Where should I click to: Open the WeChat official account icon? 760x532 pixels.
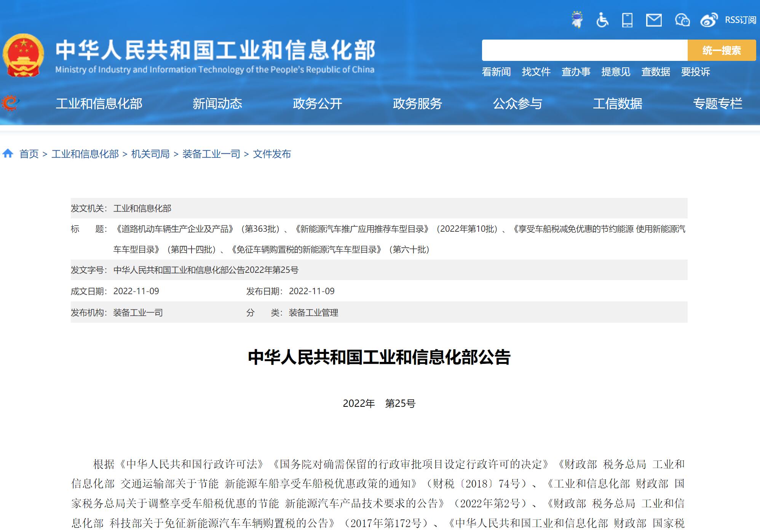682,20
